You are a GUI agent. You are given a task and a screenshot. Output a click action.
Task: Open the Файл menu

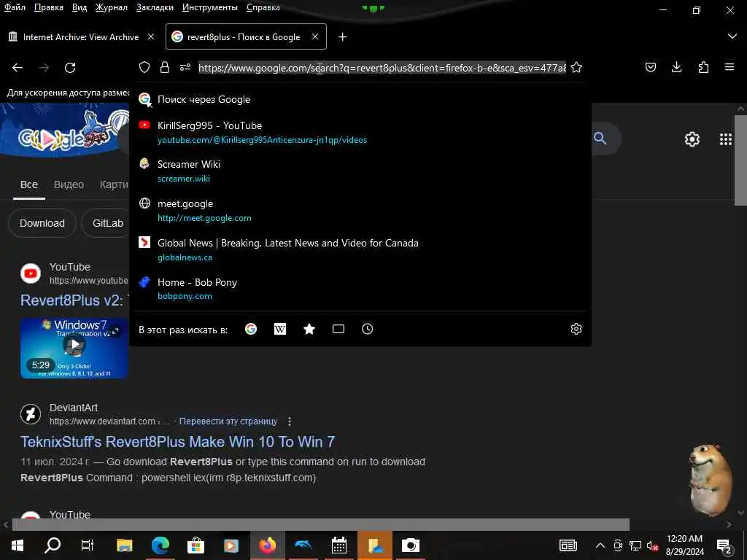[15, 7]
